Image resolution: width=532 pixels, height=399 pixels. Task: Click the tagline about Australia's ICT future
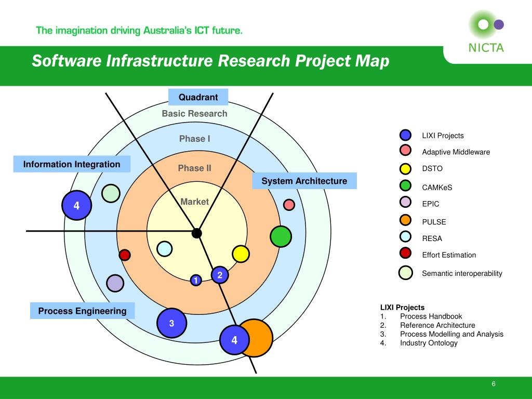(139, 31)
